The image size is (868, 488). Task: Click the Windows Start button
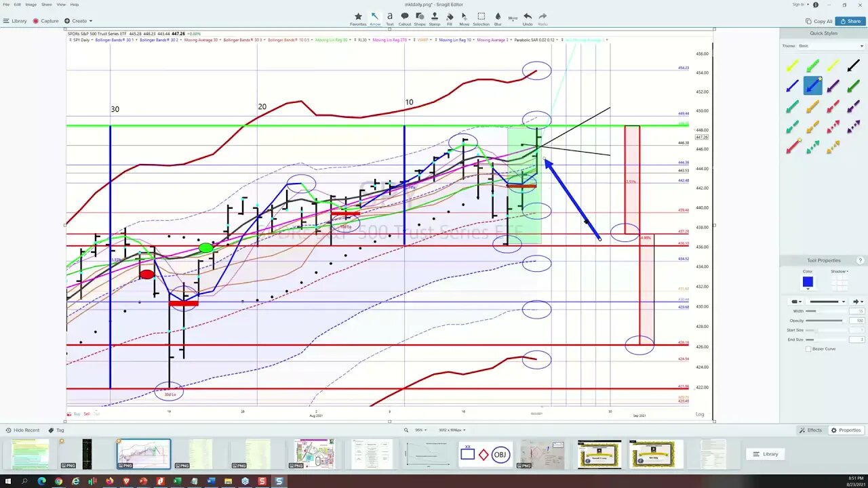pyautogui.click(x=9, y=481)
